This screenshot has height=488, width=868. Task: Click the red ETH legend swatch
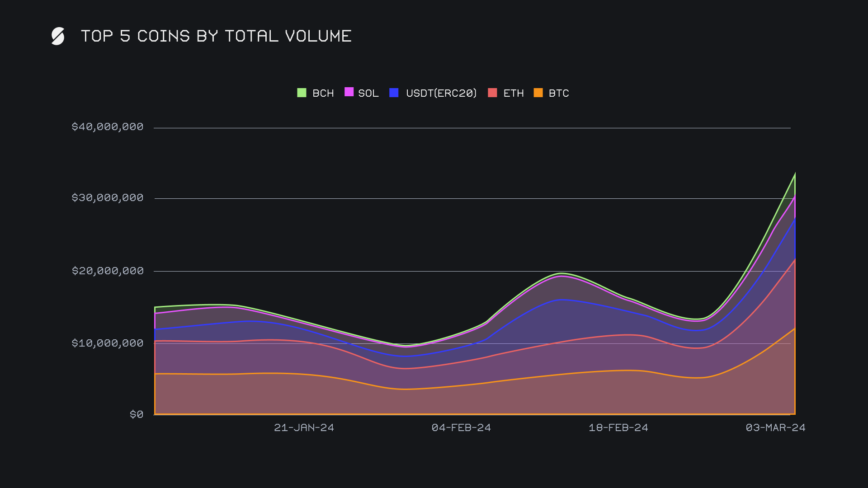click(x=492, y=93)
